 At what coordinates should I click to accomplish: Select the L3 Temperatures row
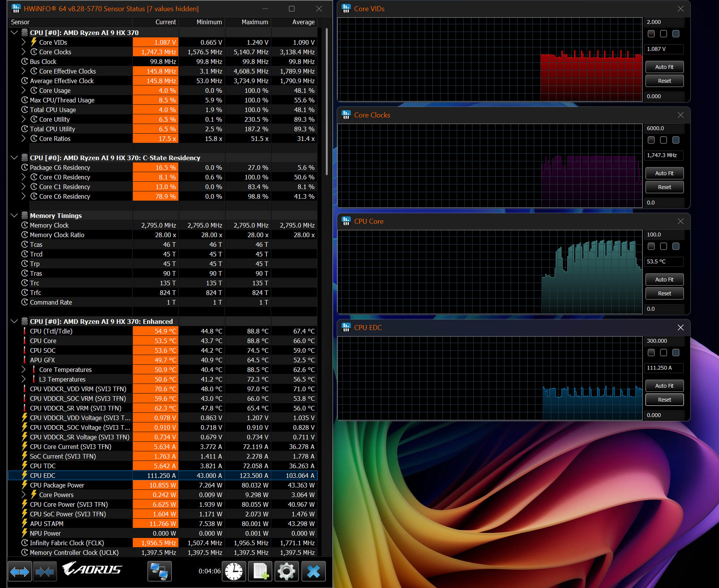163,379
